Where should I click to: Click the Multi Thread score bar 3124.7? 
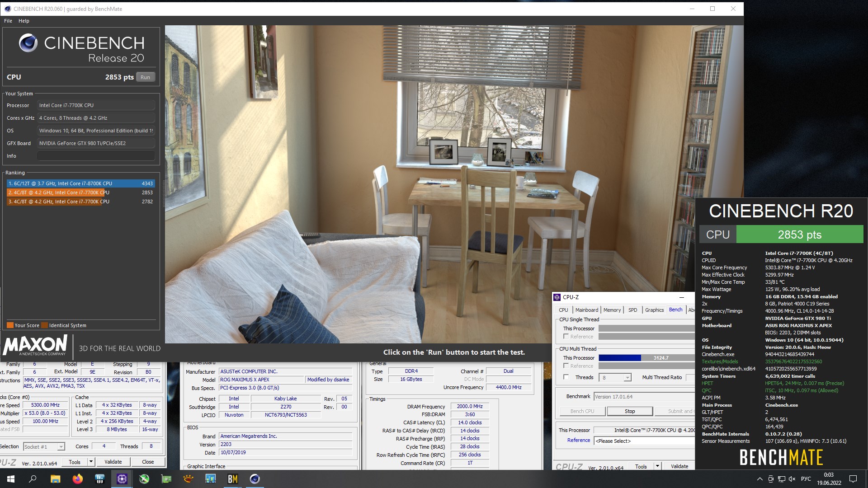646,358
